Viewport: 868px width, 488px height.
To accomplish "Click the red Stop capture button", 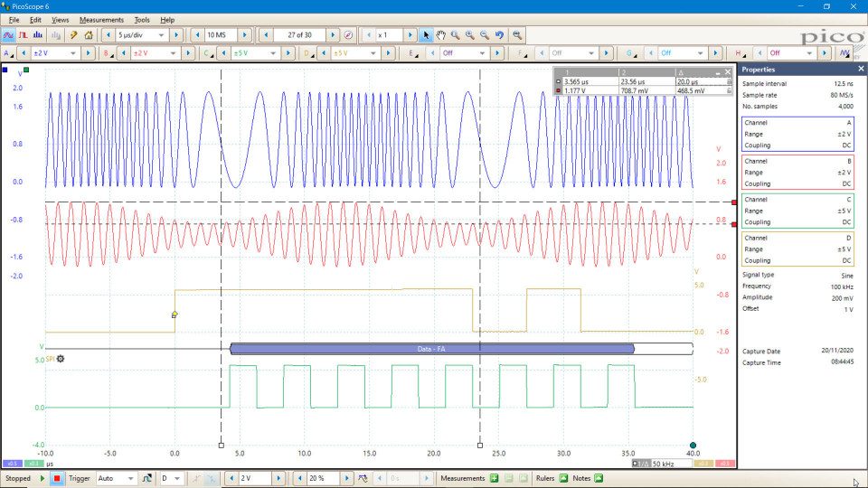I will click(x=57, y=478).
